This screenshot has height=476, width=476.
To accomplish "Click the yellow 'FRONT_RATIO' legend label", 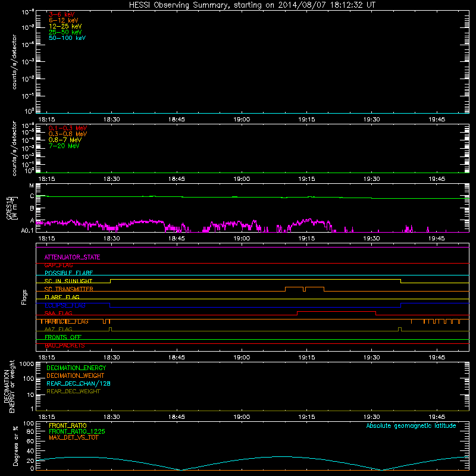I will point(68,425).
